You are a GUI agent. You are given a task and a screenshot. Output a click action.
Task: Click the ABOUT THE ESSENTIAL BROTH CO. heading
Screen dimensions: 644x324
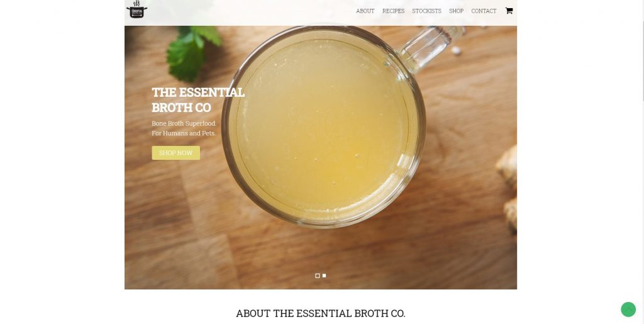[320, 313]
